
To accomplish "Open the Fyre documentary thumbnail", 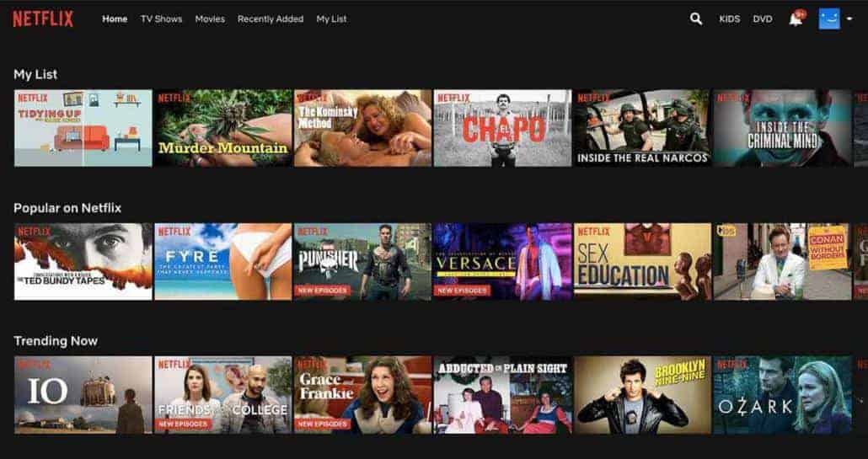I will point(223,262).
